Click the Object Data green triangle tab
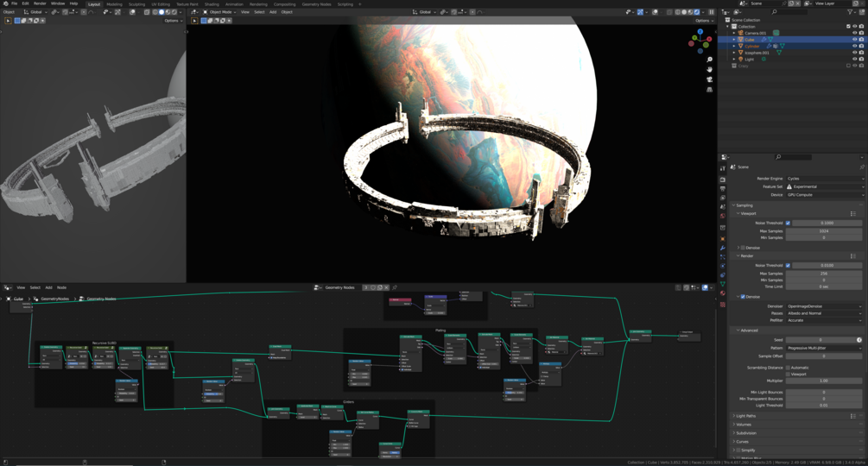 click(722, 284)
